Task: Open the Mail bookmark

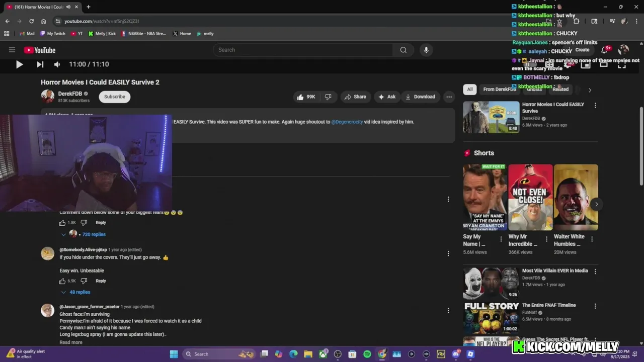Action: [27, 34]
